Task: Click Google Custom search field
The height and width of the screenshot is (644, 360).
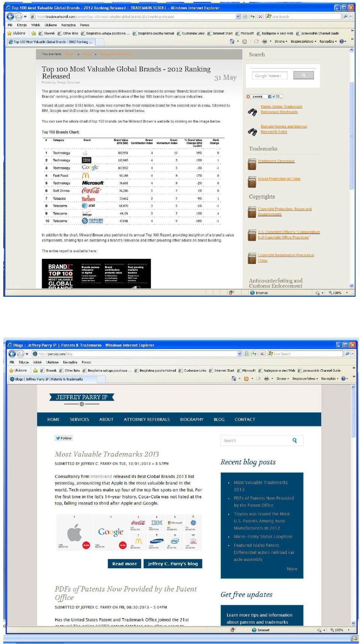Action: [x=269, y=75]
